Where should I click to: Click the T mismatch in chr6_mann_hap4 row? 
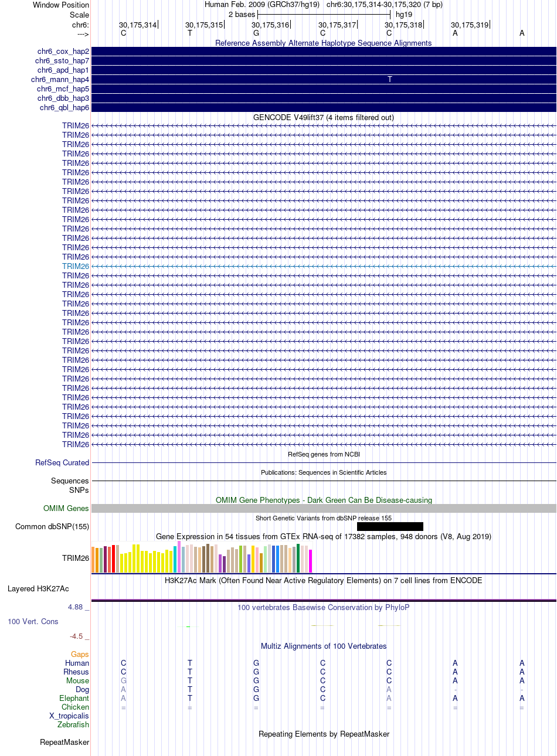(x=390, y=80)
